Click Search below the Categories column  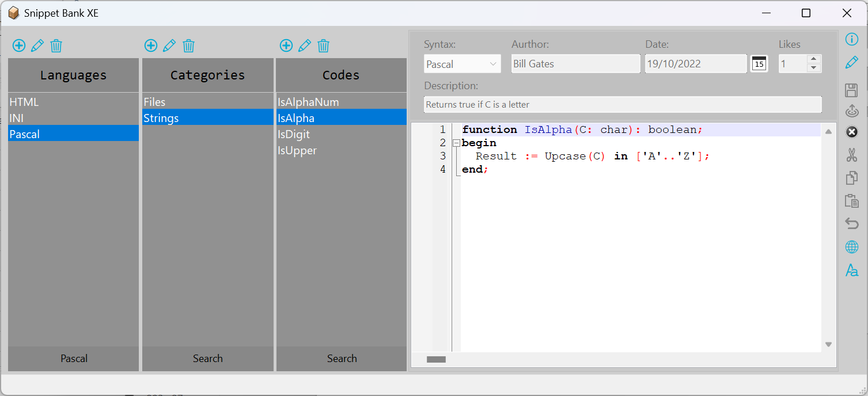click(207, 358)
